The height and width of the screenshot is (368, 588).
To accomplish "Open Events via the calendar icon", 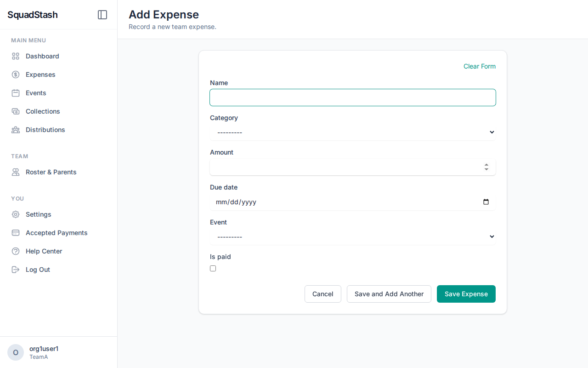I will coord(15,92).
